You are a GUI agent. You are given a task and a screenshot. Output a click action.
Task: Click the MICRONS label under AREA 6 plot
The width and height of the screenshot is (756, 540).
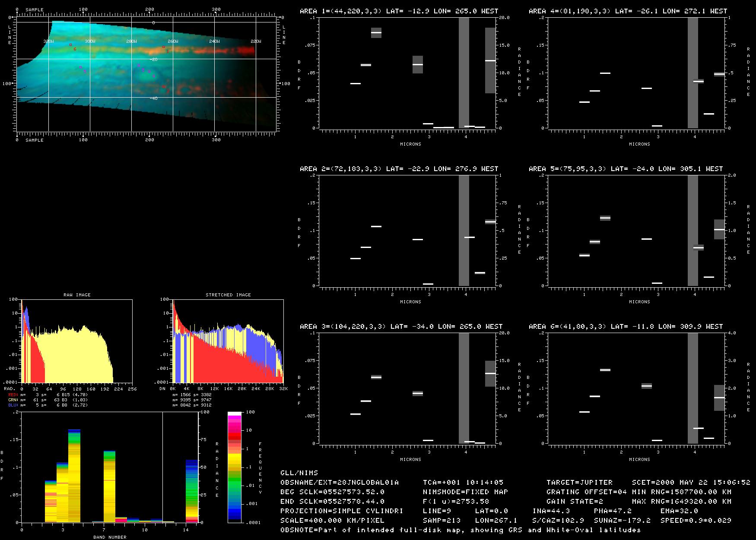(639, 460)
